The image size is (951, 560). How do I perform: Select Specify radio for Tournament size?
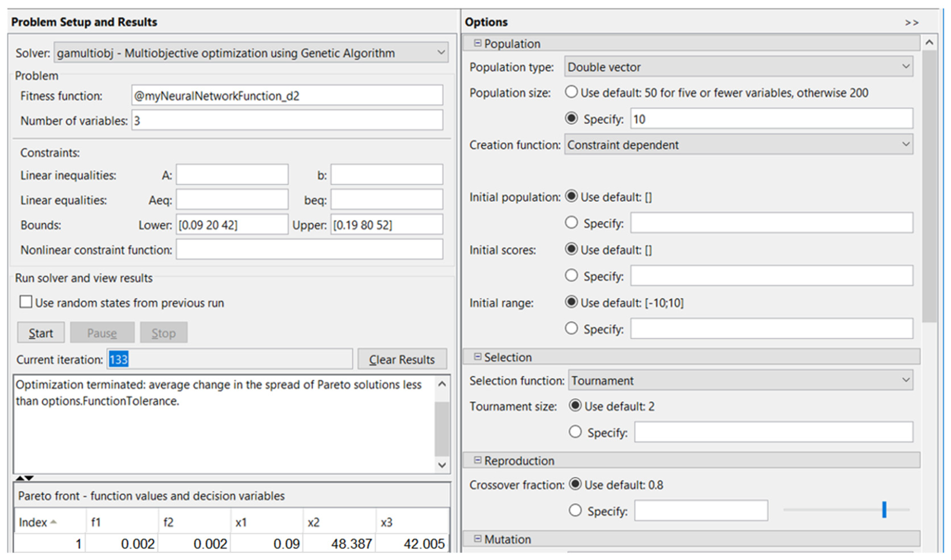[575, 431]
